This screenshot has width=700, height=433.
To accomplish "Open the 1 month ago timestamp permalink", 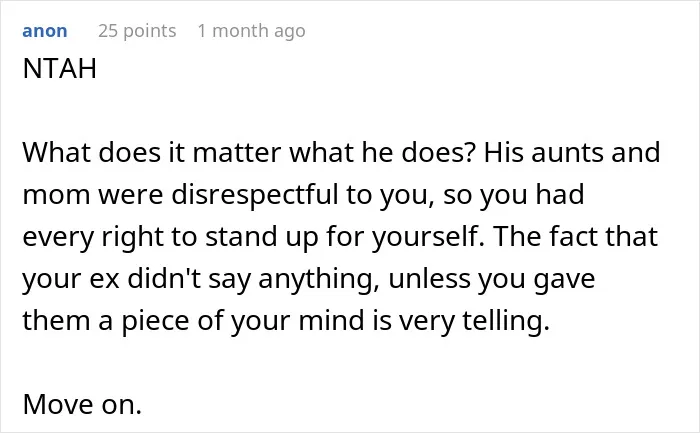I will 252,31.
